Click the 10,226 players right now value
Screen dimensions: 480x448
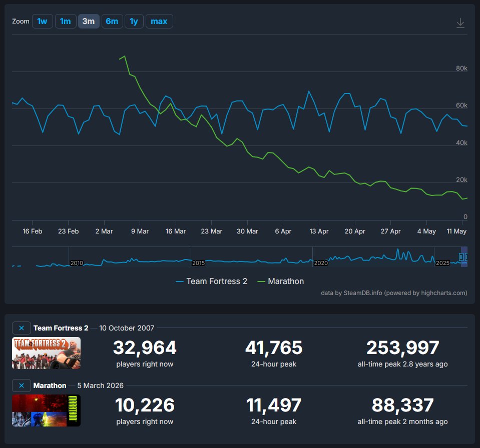click(145, 405)
